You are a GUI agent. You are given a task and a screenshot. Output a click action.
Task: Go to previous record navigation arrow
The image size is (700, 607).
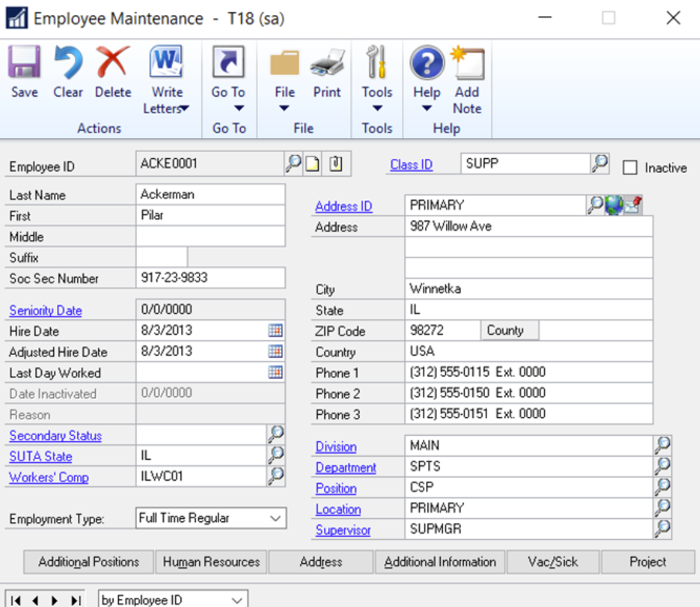pos(36,600)
